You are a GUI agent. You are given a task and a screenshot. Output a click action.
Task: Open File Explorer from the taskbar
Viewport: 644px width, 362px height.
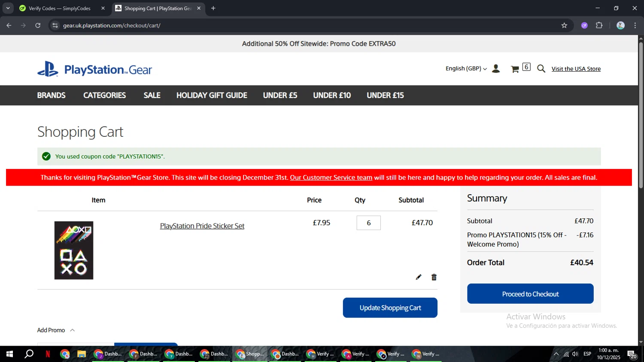click(x=82, y=354)
